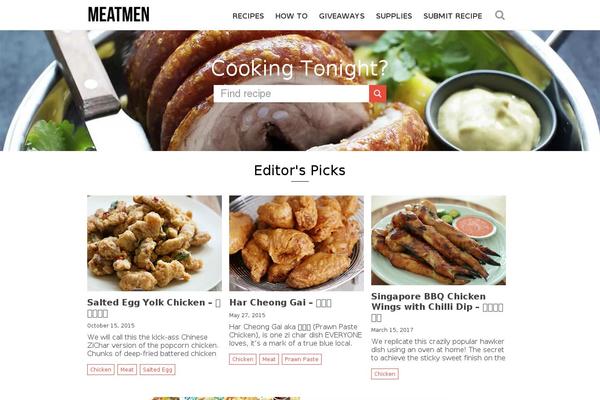The height and width of the screenshot is (400, 600).
Task: Click into the Find recipe search field
Action: 291,94
